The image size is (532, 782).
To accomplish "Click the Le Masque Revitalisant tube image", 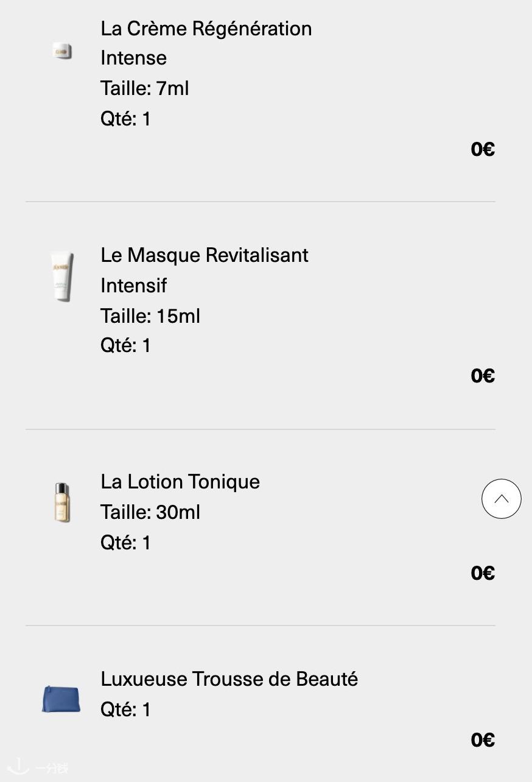I will [62, 277].
